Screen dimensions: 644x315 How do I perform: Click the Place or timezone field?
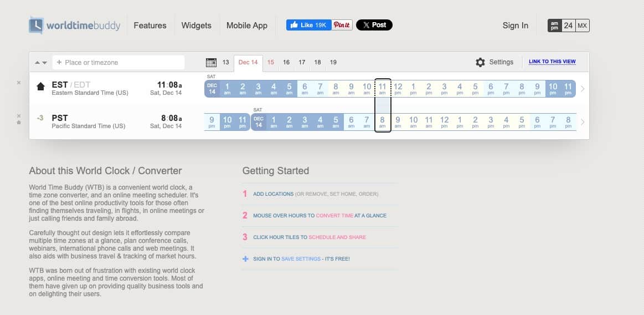click(x=119, y=62)
